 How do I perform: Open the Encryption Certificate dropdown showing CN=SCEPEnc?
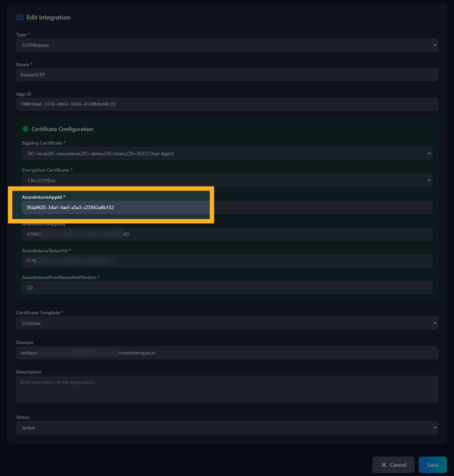(x=227, y=180)
